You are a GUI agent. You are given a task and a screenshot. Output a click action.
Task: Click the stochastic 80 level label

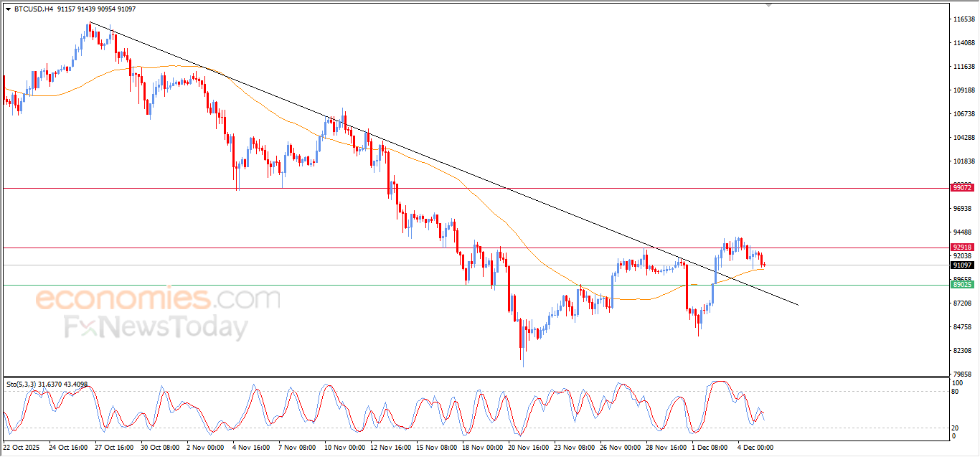[956, 392]
